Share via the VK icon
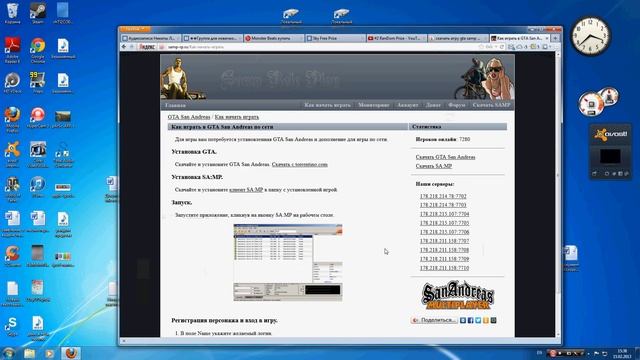The image size is (640, 360). [x=463, y=320]
